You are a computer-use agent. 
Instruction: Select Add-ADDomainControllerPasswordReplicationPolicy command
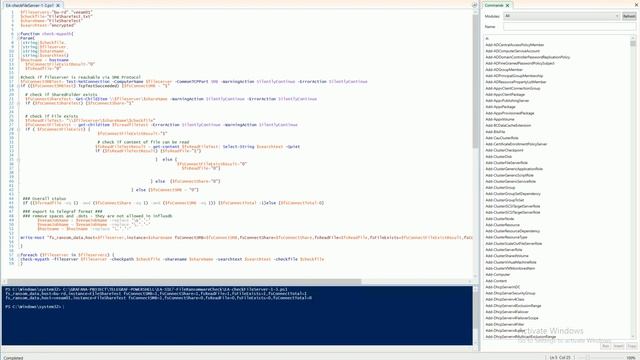pyautogui.click(x=527, y=57)
